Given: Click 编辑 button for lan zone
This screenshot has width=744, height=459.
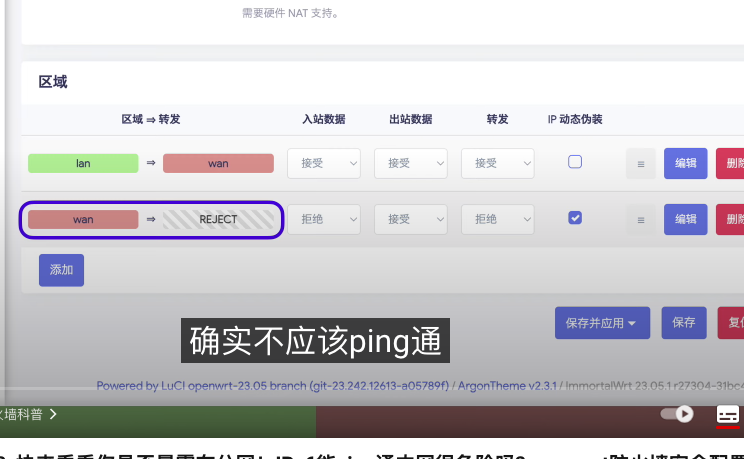Looking at the screenshot, I should [x=685, y=163].
